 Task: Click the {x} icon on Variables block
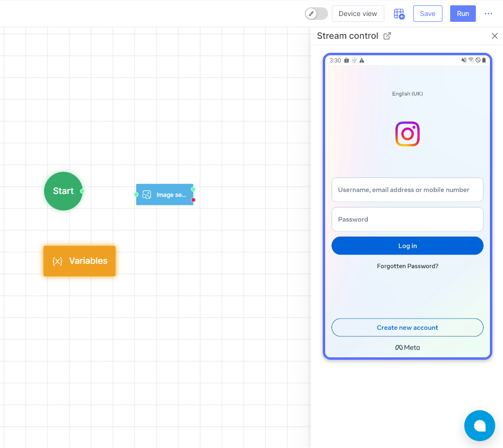pos(57,261)
